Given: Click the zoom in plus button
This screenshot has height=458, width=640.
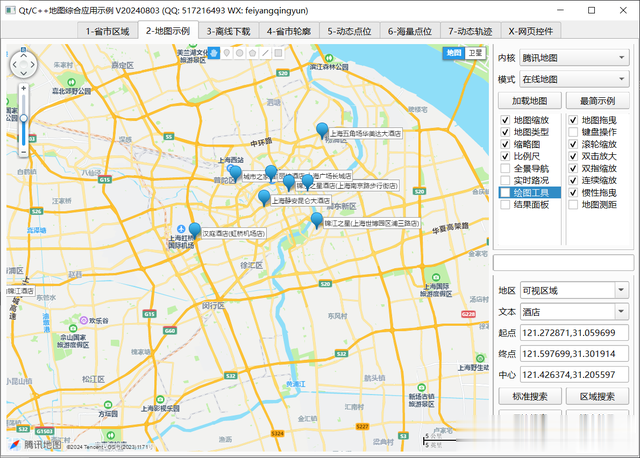Looking at the screenshot, I should click(x=24, y=88).
